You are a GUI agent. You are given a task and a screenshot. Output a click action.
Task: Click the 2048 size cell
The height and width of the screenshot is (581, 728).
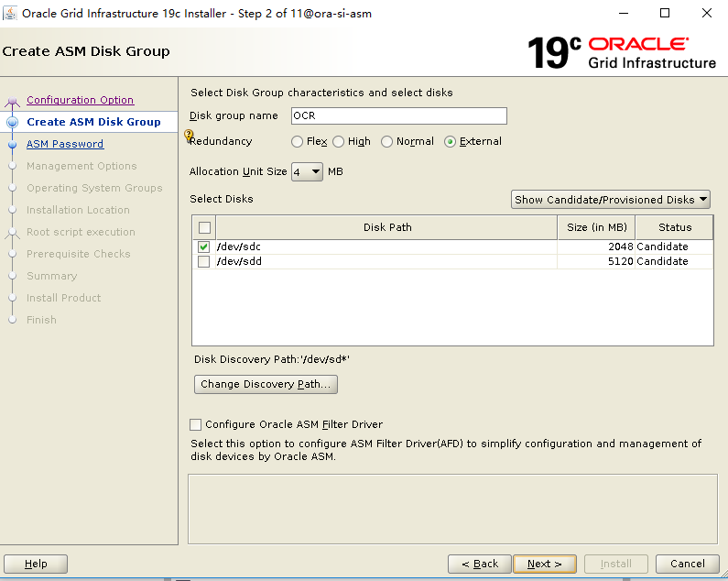pos(597,247)
